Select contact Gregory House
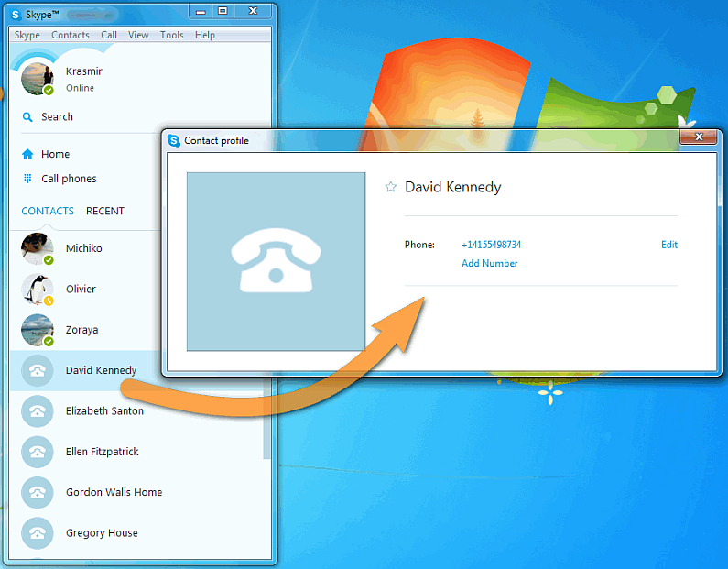This screenshot has width=728, height=569. coord(102,533)
